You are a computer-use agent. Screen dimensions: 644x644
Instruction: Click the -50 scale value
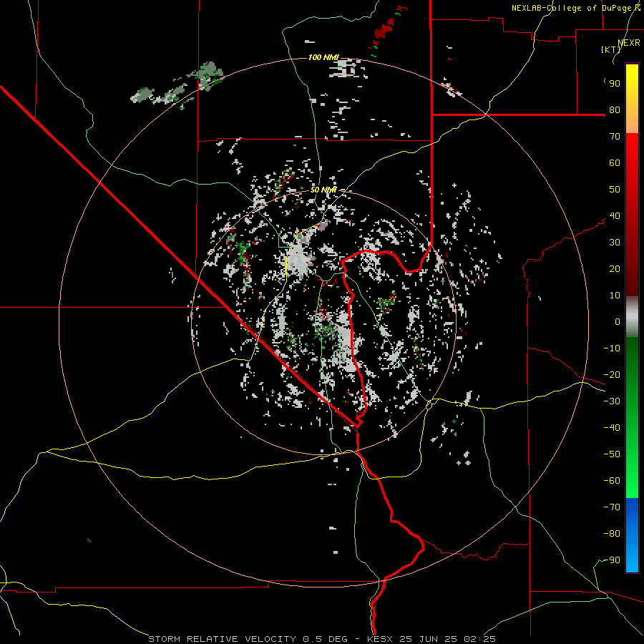click(612, 454)
